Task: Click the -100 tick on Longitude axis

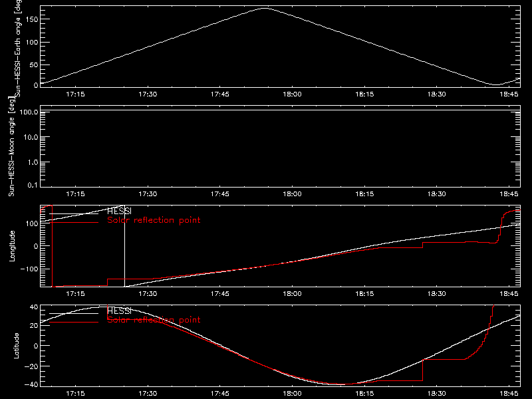Action: (x=29, y=269)
